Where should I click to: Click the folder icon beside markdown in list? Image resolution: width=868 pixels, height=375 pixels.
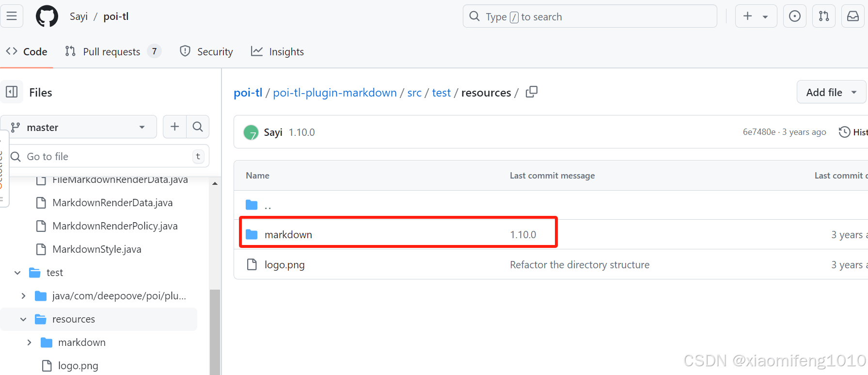tap(252, 235)
